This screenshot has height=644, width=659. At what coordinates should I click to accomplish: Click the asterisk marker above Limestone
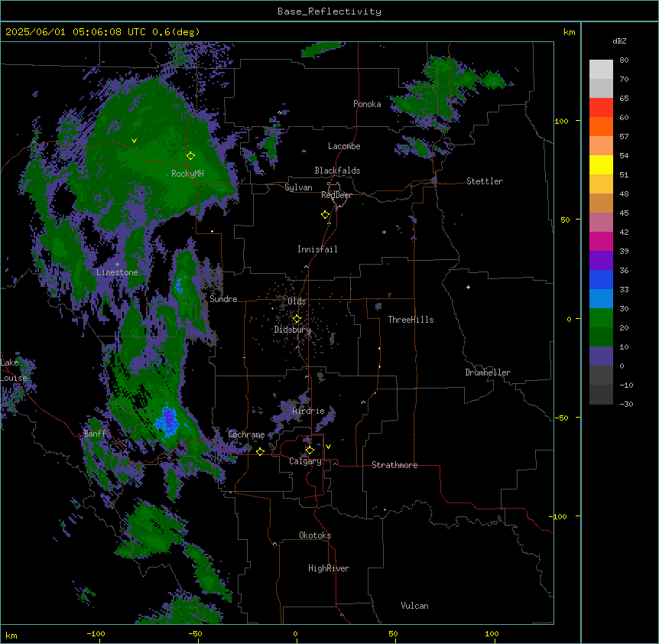tap(117, 265)
